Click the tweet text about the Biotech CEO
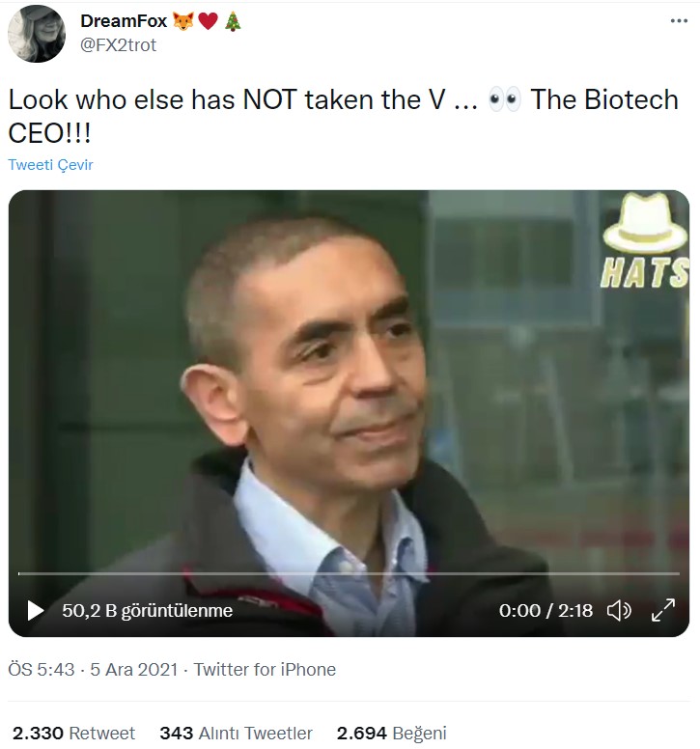This screenshot has height=749, width=700. [343, 116]
